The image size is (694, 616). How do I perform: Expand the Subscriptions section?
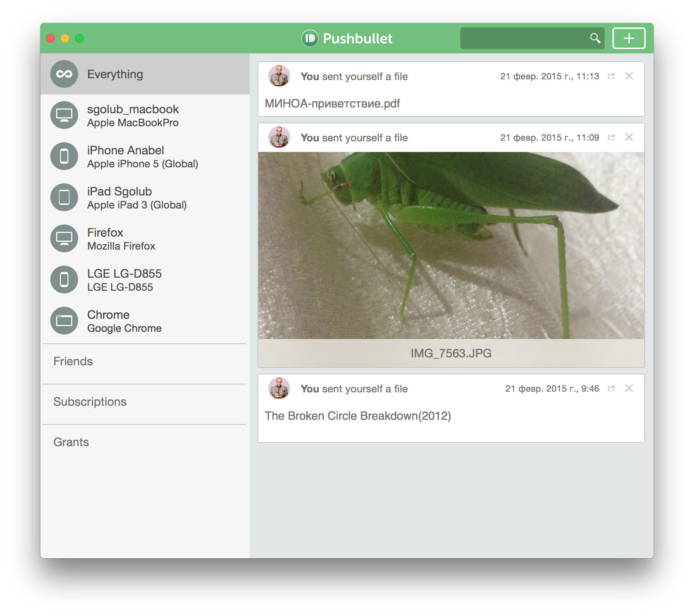click(90, 402)
